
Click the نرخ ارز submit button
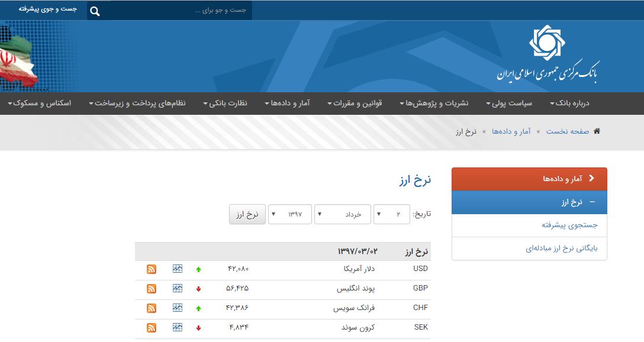[x=247, y=214]
